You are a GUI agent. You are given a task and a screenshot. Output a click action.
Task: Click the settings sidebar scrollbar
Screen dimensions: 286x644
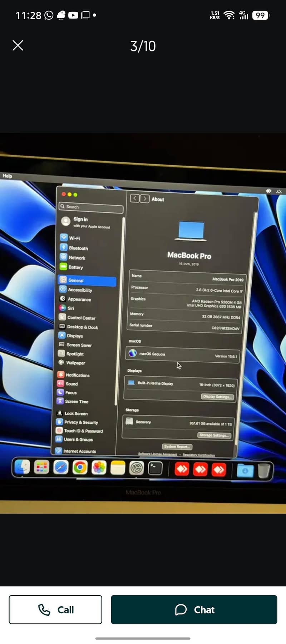pyautogui.click(x=120, y=311)
